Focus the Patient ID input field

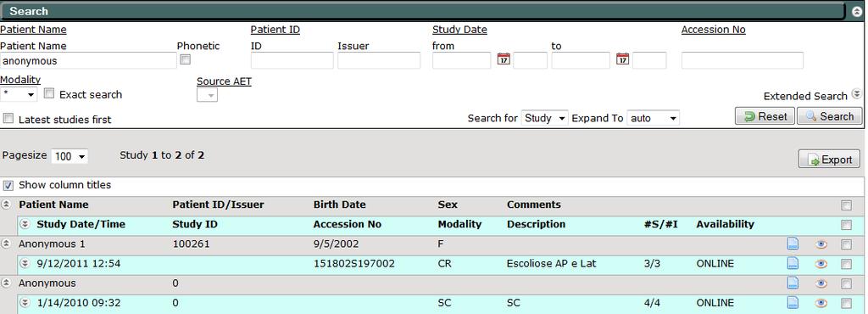292,60
